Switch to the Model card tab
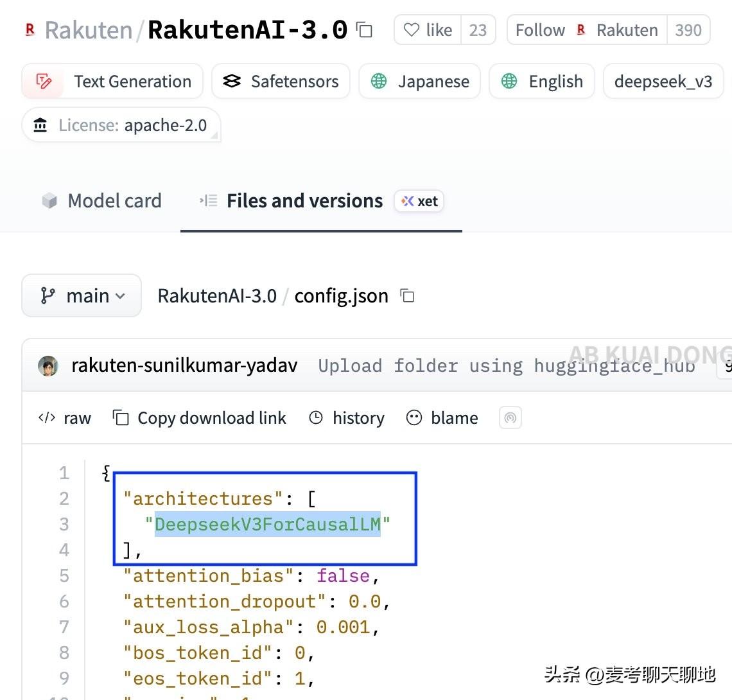The width and height of the screenshot is (732, 700). (x=101, y=201)
